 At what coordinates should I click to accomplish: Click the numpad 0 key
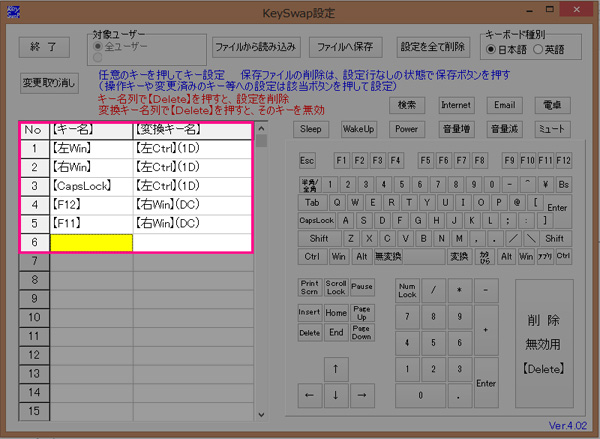tap(420, 396)
